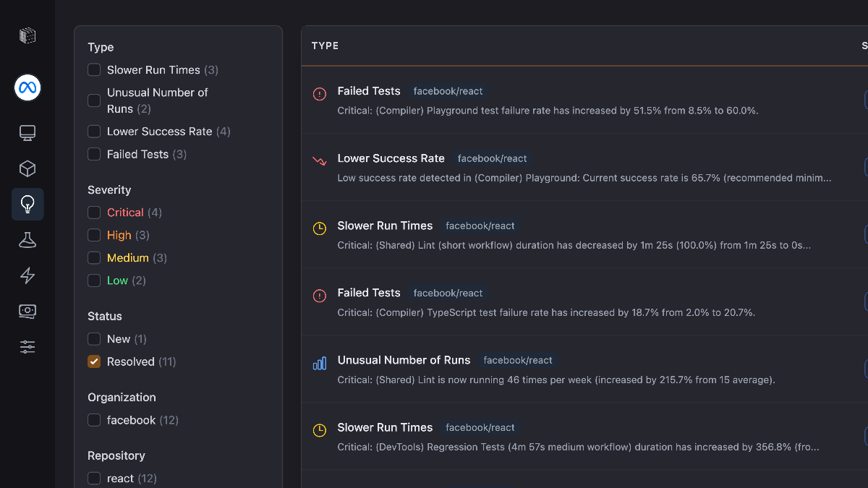This screenshot has height=488, width=868.
Task: Click description about Playground failure rate 51.5%
Action: (x=548, y=111)
